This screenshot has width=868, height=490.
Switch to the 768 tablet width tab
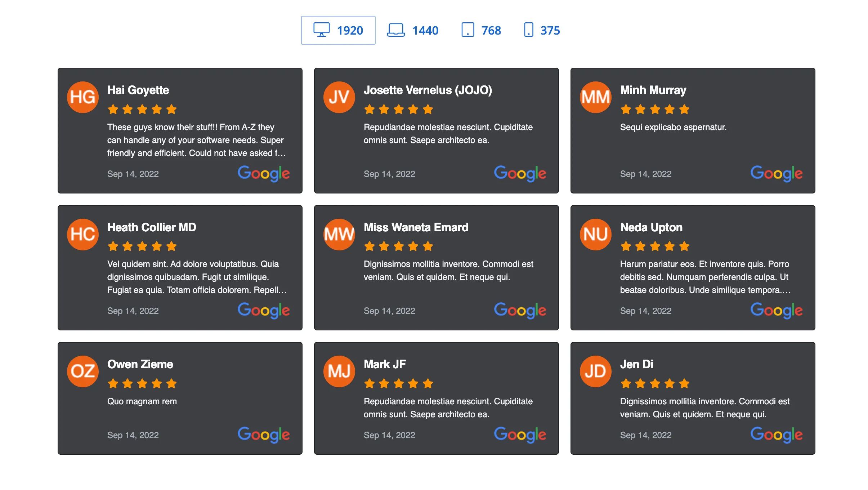(481, 30)
